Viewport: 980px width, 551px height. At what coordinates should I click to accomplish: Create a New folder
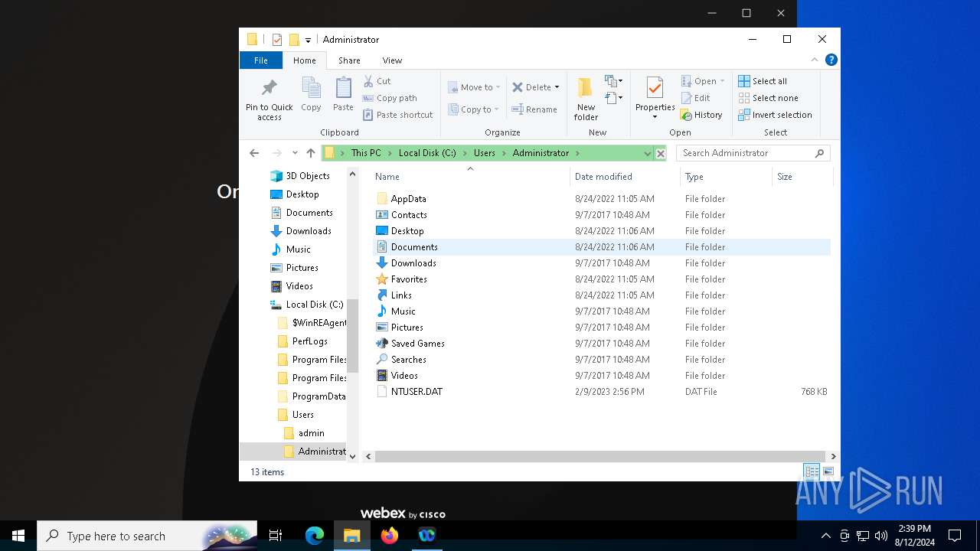click(x=586, y=99)
